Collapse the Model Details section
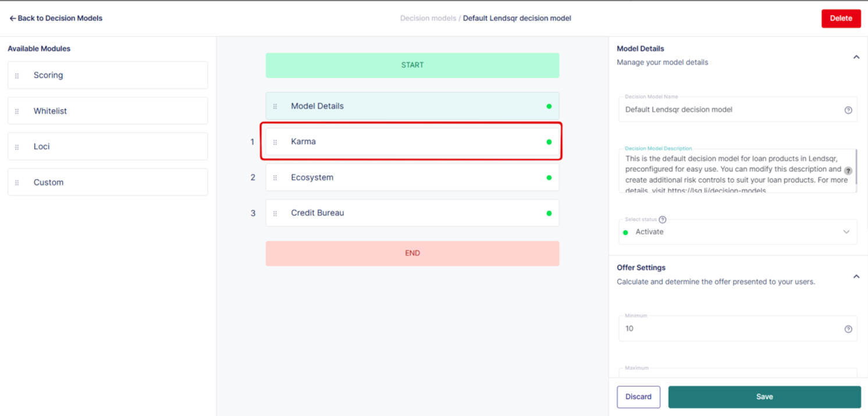This screenshot has width=868, height=416. click(856, 57)
